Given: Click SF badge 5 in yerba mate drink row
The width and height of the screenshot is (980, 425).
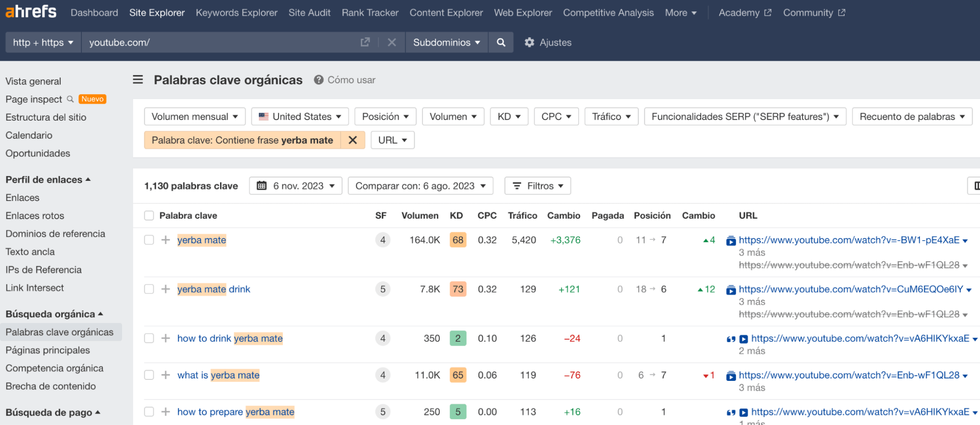Looking at the screenshot, I should pos(383,289).
